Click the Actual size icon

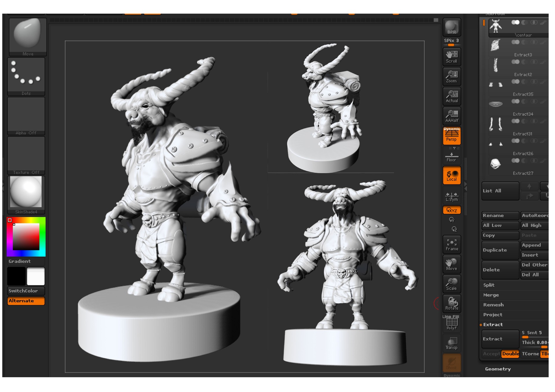[451, 96]
